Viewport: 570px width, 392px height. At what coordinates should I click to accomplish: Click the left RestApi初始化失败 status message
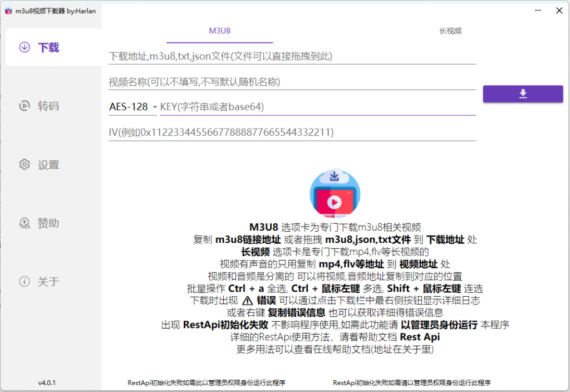click(207, 383)
